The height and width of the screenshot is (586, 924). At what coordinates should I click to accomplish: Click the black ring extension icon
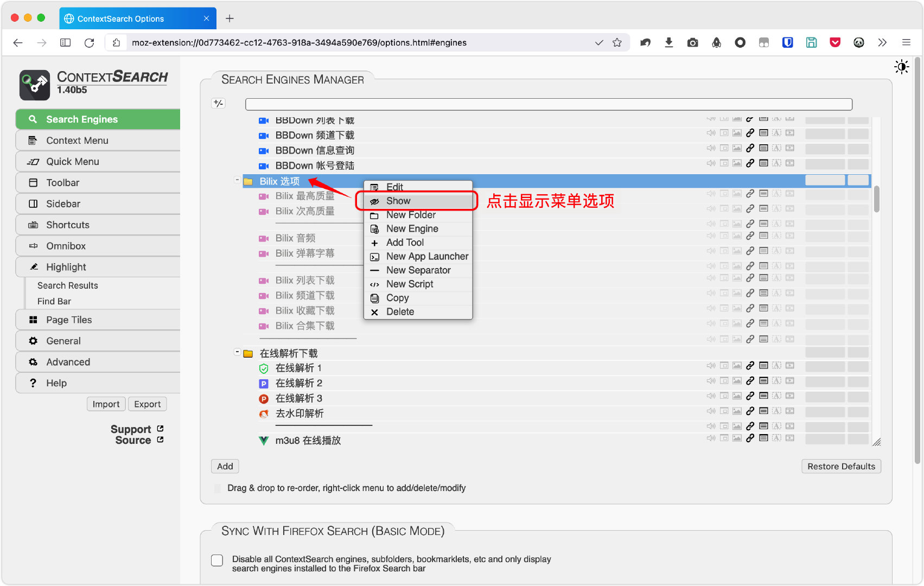(x=740, y=43)
